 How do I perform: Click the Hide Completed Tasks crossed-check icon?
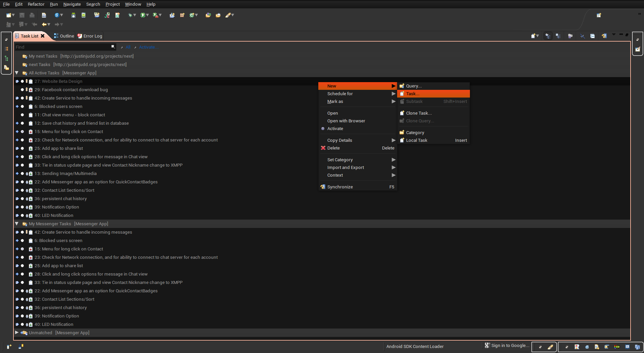pos(582,36)
